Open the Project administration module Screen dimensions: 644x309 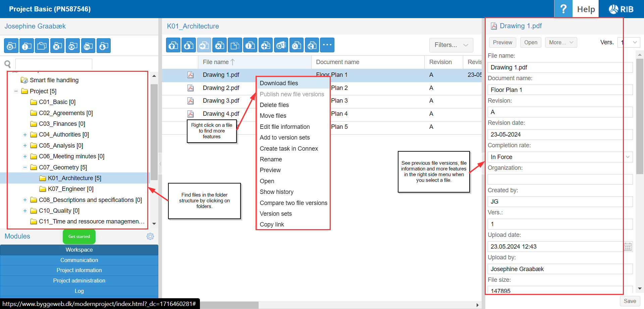coord(79,281)
